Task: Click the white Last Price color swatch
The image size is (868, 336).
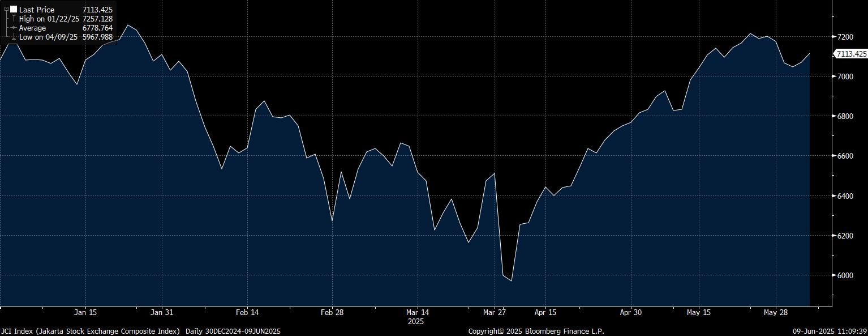Action: point(14,10)
